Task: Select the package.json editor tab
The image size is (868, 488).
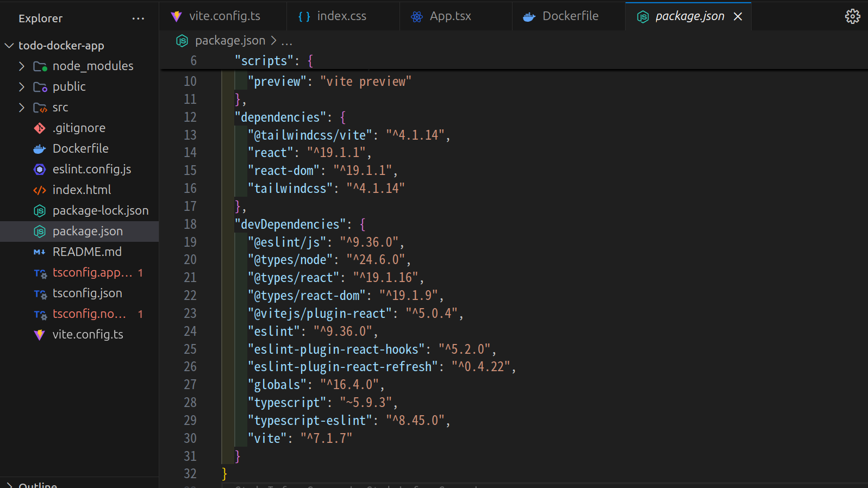Action: click(x=688, y=16)
